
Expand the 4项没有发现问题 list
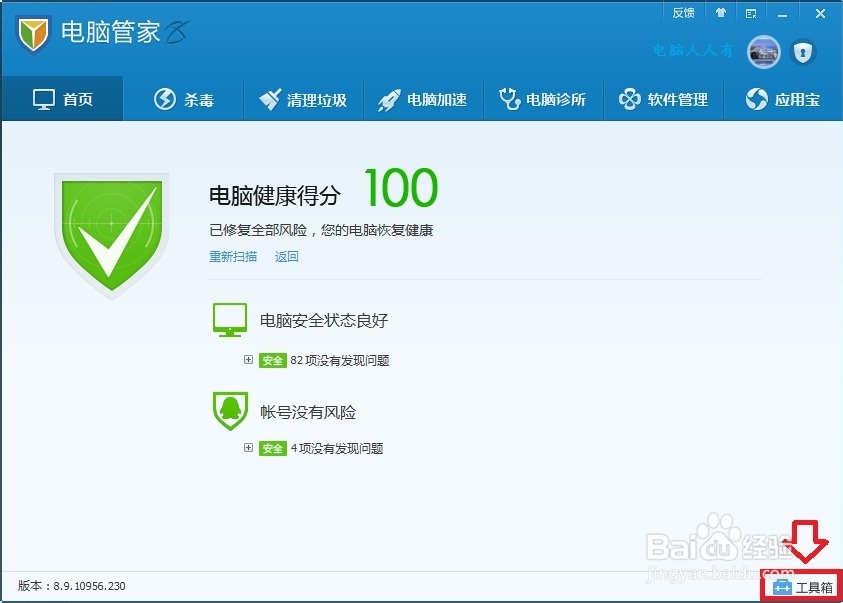(248, 447)
